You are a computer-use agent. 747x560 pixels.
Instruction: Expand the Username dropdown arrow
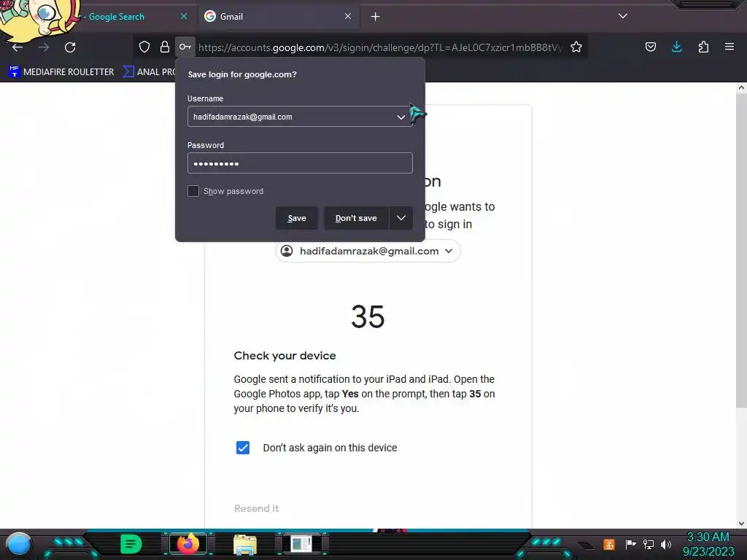[x=401, y=117]
